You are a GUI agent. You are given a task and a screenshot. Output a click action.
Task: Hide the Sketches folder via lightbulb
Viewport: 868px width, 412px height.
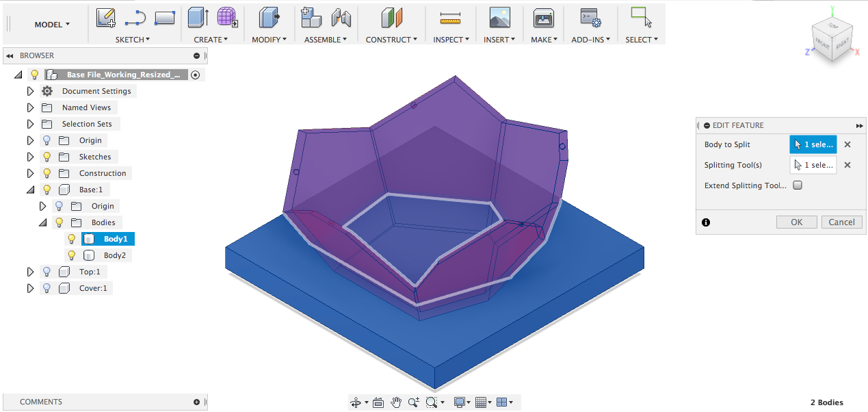tap(47, 157)
